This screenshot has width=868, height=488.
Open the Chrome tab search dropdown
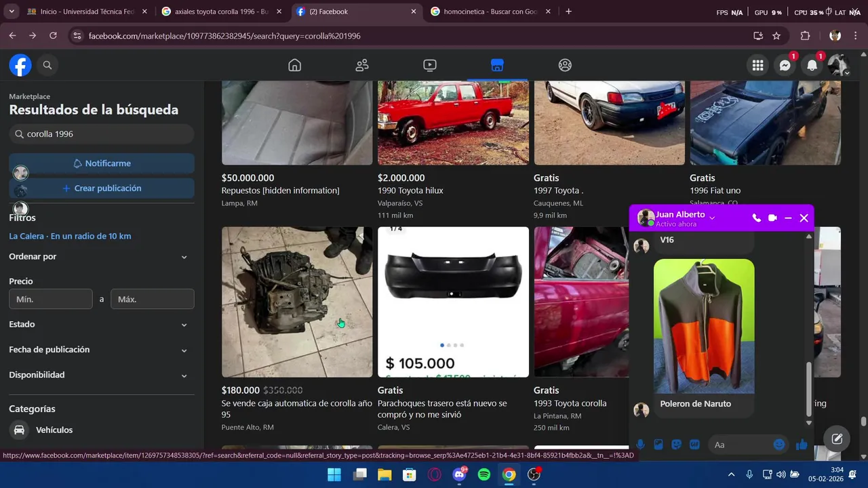pyautogui.click(x=11, y=12)
